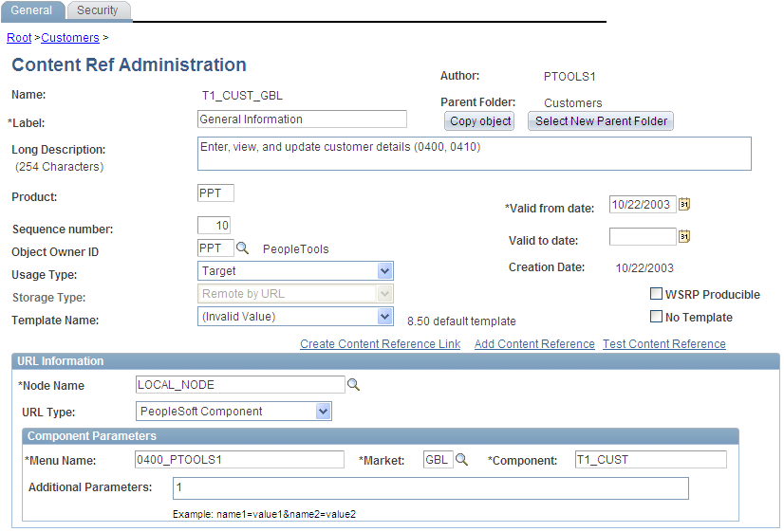Go to Customers breadcrumb folder

pos(70,38)
